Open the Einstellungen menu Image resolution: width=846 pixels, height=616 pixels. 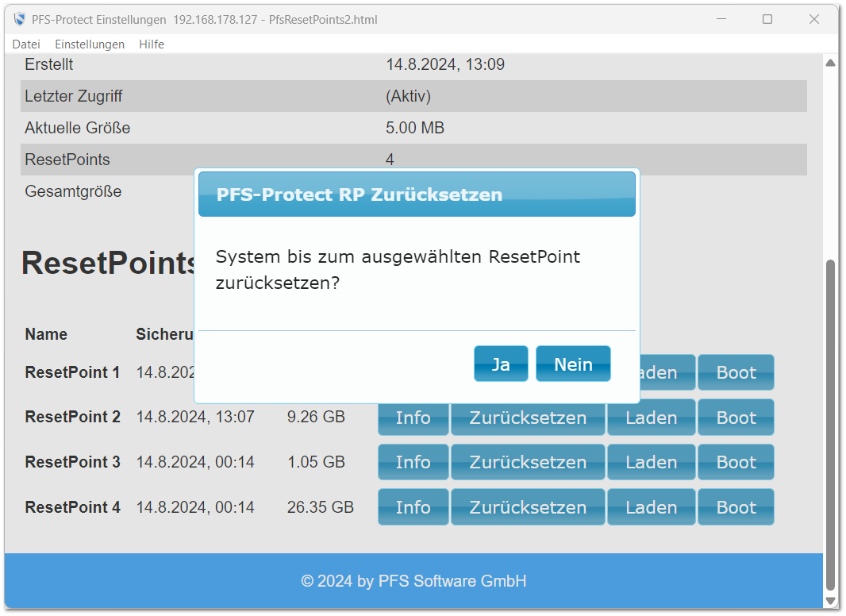[90, 44]
